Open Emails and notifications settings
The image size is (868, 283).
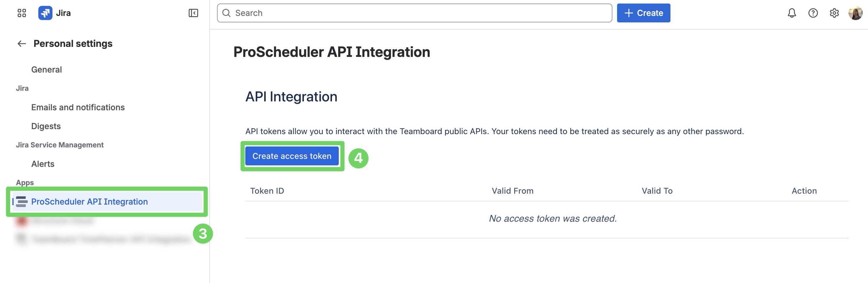pos(78,108)
